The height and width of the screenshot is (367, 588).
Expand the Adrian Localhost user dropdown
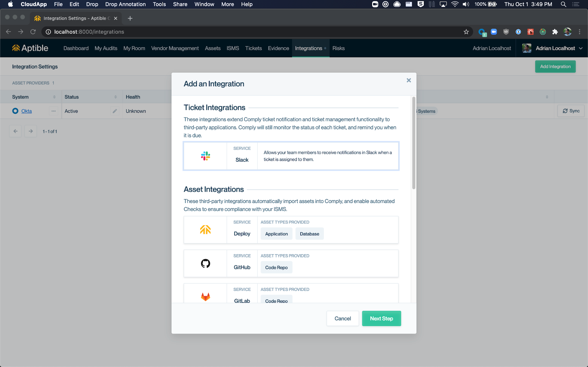[x=581, y=48]
